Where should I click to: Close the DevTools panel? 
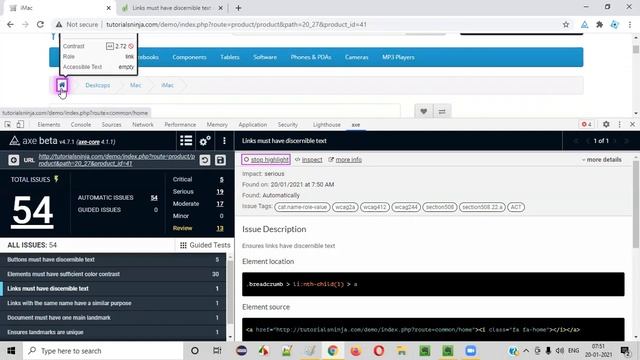click(x=632, y=124)
